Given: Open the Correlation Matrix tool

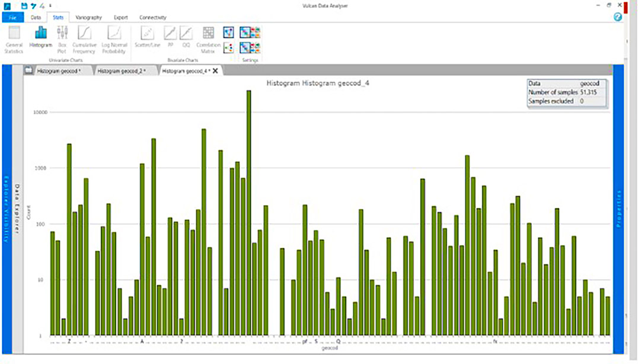Looking at the screenshot, I should (x=208, y=37).
